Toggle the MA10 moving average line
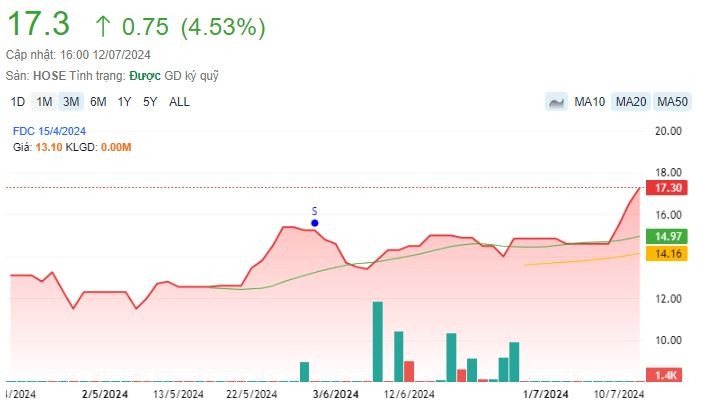Screen dimensions: 707x410 click(589, 101)
